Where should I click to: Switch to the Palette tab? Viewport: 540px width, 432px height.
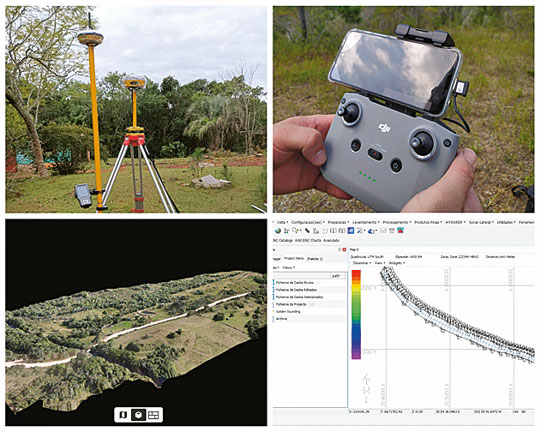click(314, 258)
